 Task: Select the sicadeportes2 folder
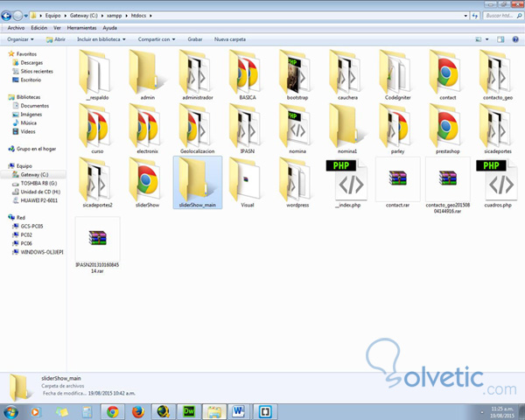[97, 182]
